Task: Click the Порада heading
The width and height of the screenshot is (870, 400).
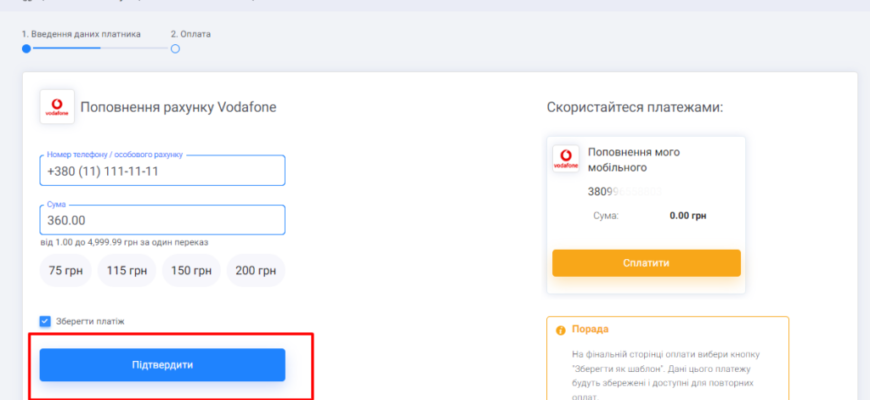Action: [x=590, y=330]
